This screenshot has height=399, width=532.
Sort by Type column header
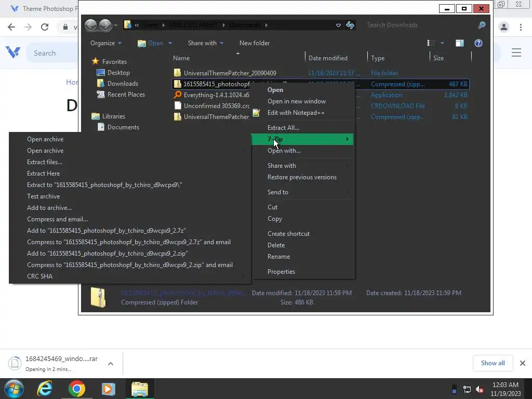coord(378,58)
